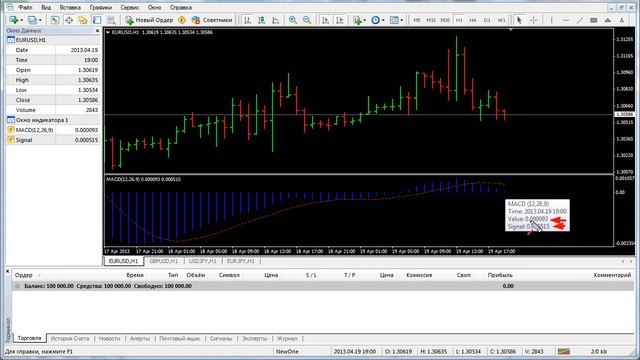This screenshot has height=360, width=640.
Task: Zoom in the chart with magnifier plus
Action: pyautogui.click(x=293, y=20)
